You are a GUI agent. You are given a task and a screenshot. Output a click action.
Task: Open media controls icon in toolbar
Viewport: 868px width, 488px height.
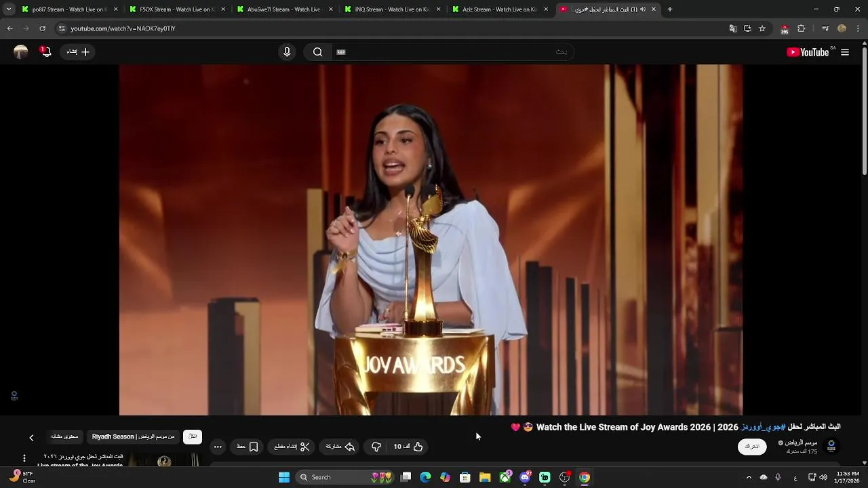pyautogui.click(x=825, y=28)
